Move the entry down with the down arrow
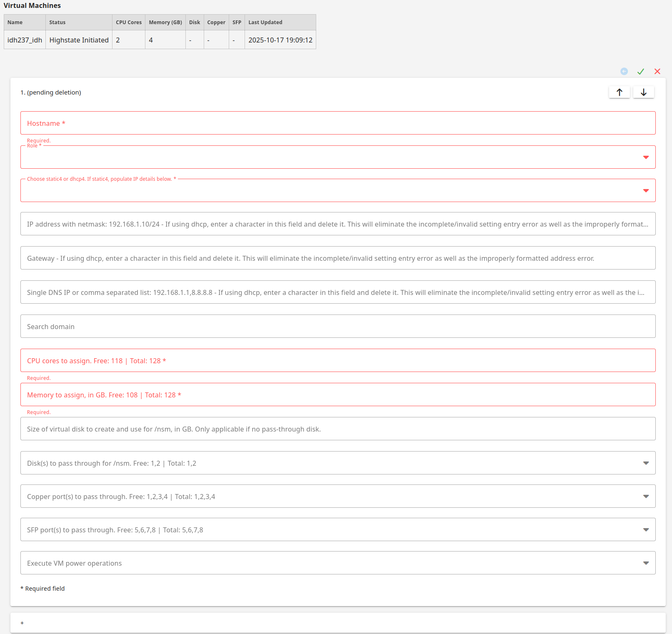The height and width of the screenshot is (634, 672). (643, 92)
